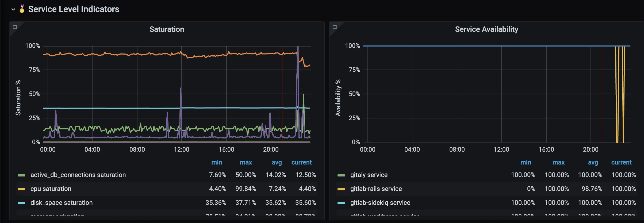Collapse the Service Level Indicators row
Image resolution: width=644 pixels, height=223 pixels.
point(13,9)
